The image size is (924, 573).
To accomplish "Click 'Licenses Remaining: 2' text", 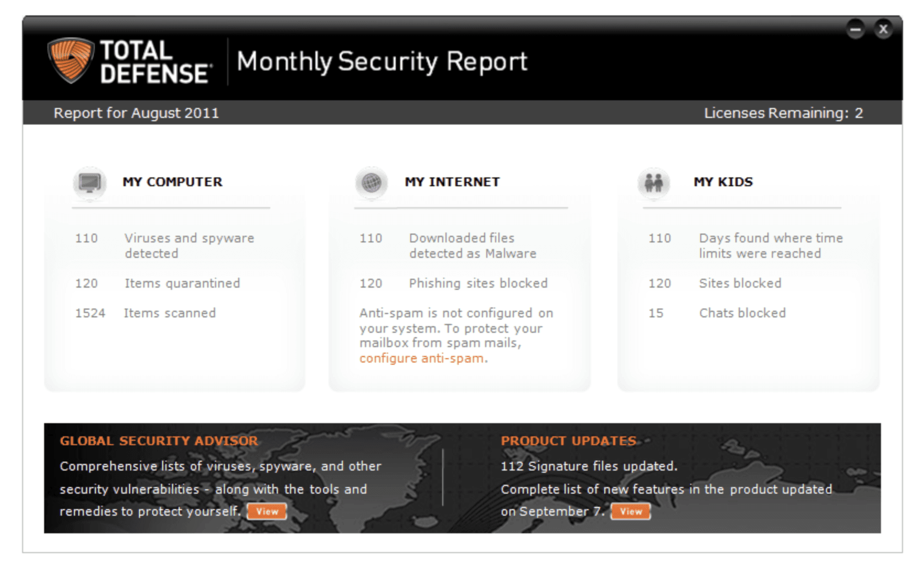I will tap(783, 113).
